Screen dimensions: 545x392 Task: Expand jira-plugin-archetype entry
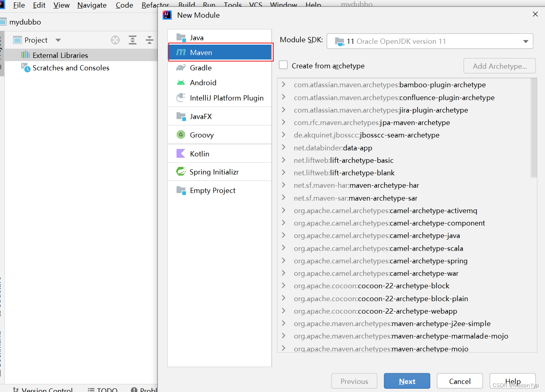click(284, 110)
